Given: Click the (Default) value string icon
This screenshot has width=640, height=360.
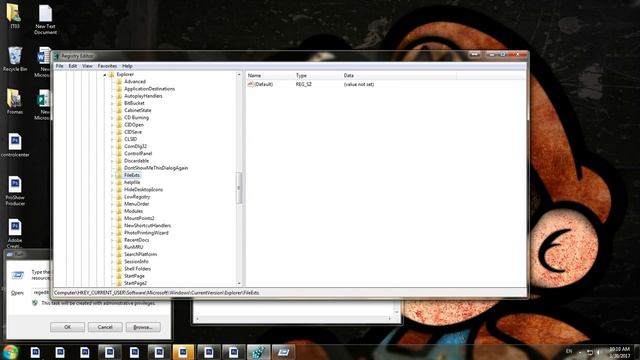Looking at the screenshot, I should [x=251, y=84].
